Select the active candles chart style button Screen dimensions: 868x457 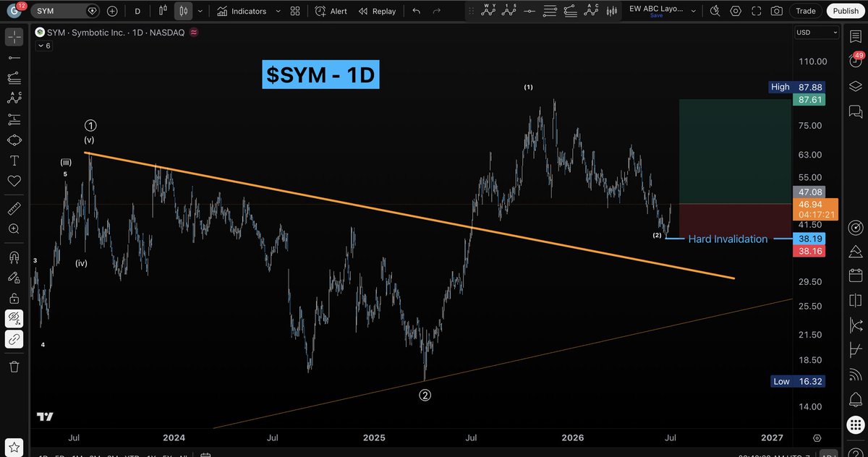pyautogui.click(x=184, y=11)
